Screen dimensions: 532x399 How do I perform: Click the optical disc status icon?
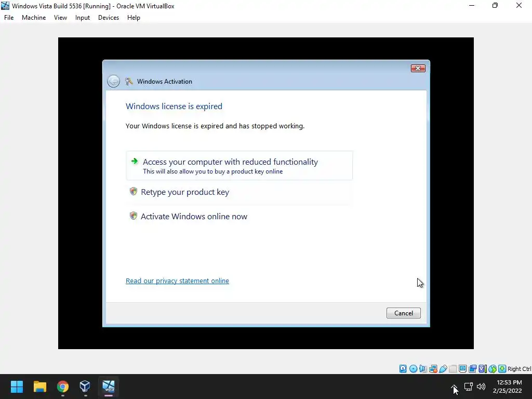click(x=413, y=369)
